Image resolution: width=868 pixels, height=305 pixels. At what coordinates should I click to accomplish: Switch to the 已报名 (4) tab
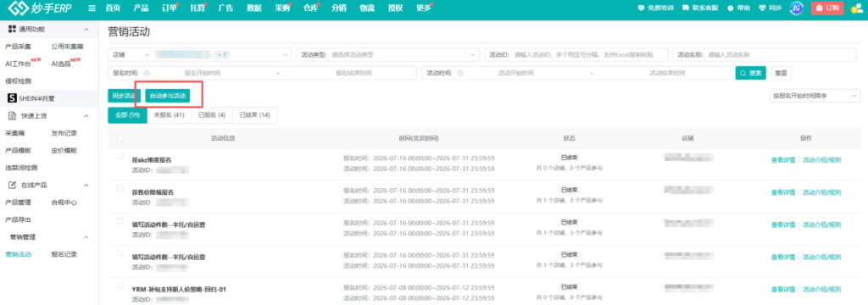pyautogui.click(x=211, y=115)
